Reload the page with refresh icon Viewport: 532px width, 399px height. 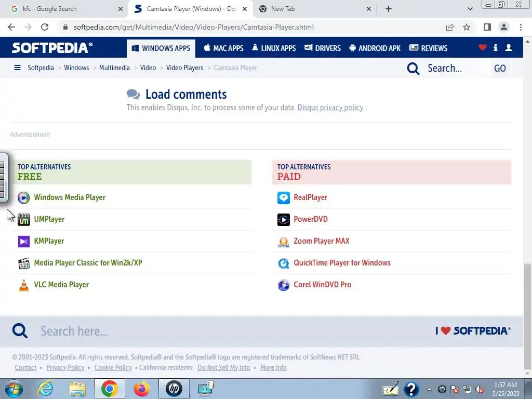pos(45,27)
